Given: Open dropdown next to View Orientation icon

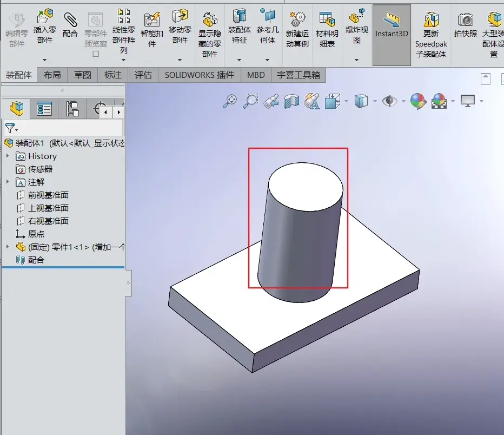Looking at the screenshot, I should point(346,101).
